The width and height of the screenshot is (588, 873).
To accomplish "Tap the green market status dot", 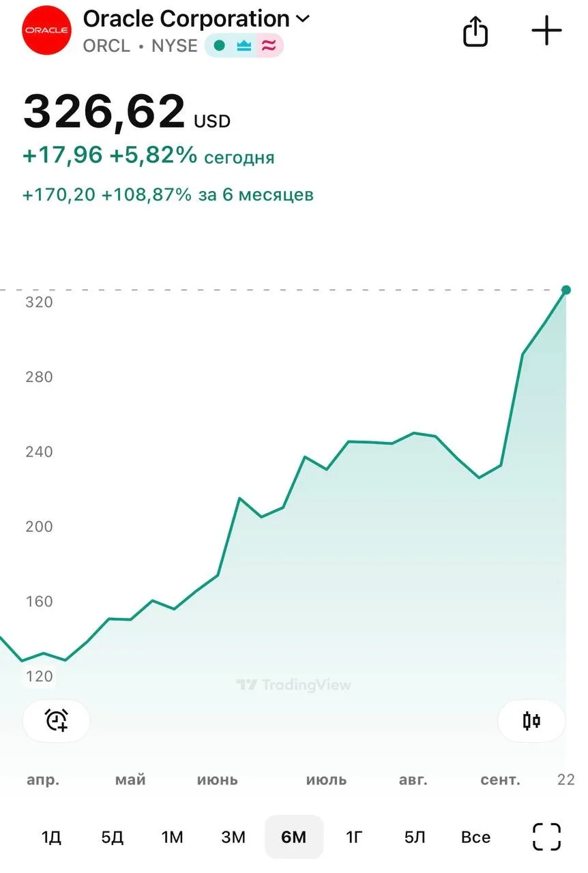I will [219, 46].
